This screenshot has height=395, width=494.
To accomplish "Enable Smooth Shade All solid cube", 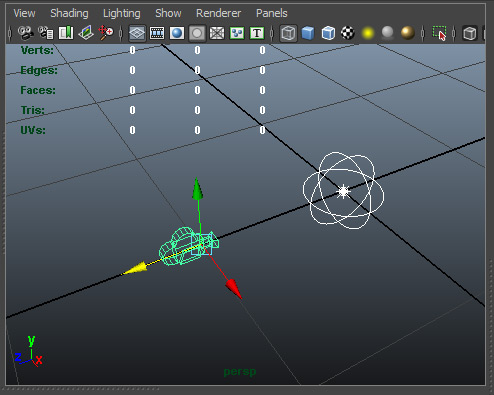I will [x=308, y=33].
